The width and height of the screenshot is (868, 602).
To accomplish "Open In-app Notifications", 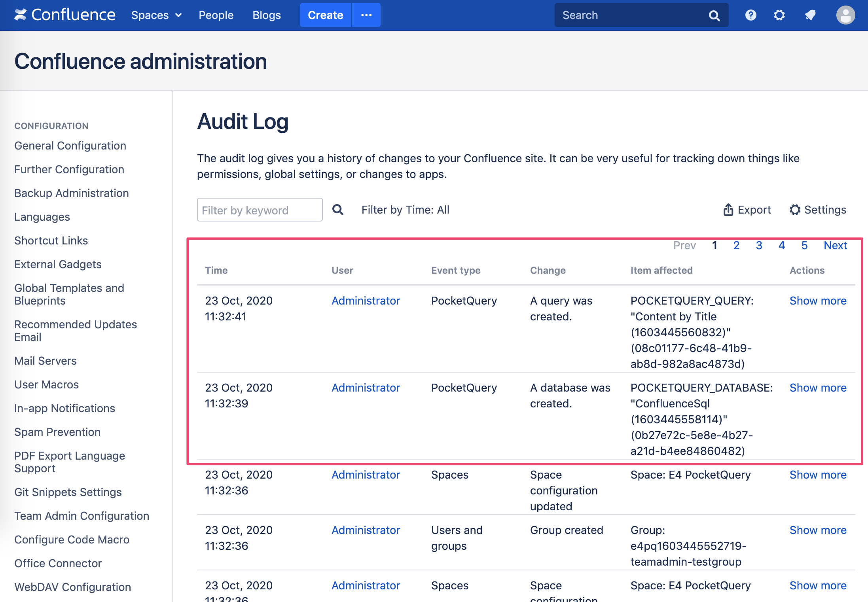I will [x=64, y=408].
